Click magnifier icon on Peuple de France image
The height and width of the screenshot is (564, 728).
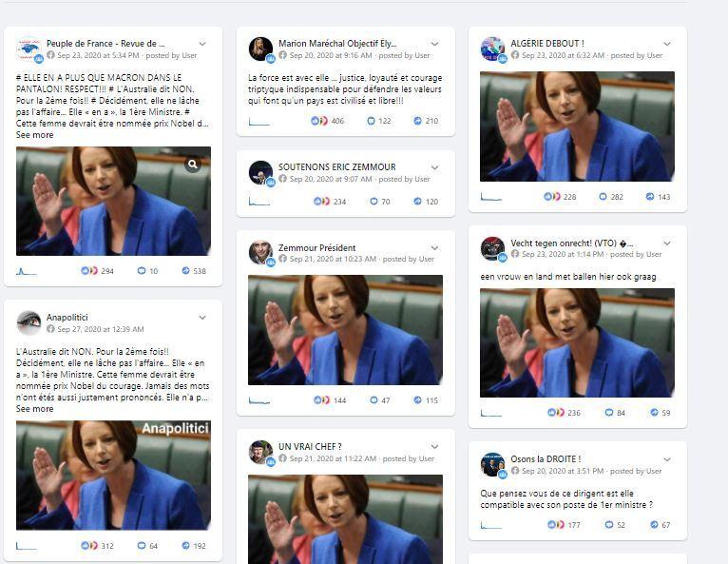[193, 164]
